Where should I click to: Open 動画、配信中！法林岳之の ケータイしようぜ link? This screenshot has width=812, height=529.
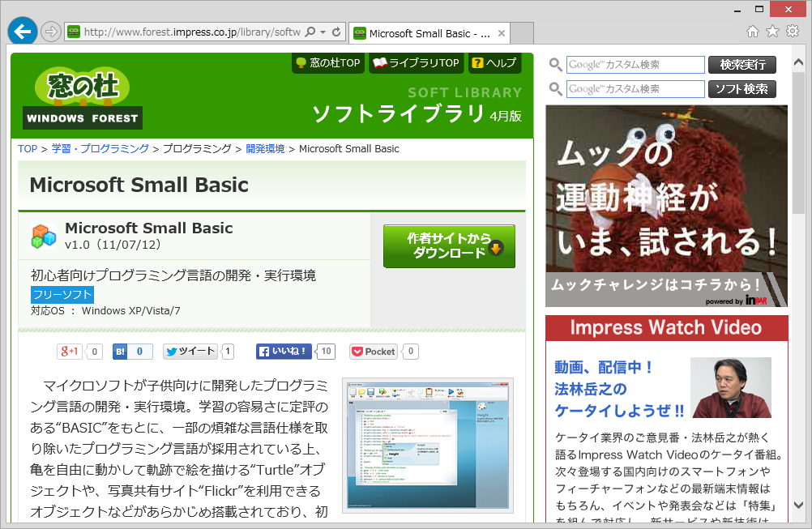coord(619,389)
